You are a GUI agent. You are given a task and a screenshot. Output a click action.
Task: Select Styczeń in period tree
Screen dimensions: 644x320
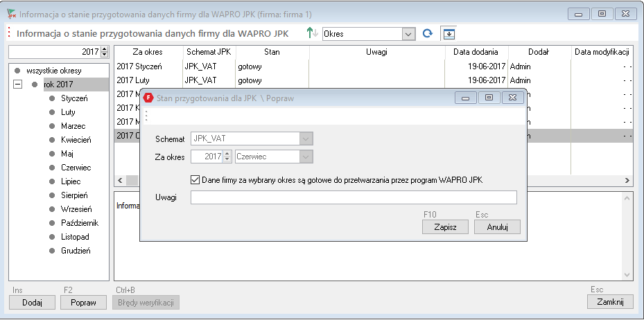(74, 98)
